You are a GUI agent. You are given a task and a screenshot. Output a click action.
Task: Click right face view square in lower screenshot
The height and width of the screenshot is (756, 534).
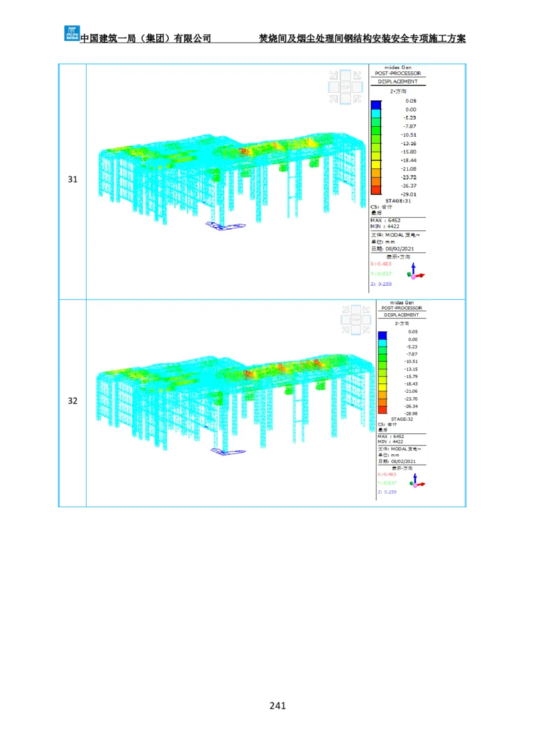pos(367,321)
